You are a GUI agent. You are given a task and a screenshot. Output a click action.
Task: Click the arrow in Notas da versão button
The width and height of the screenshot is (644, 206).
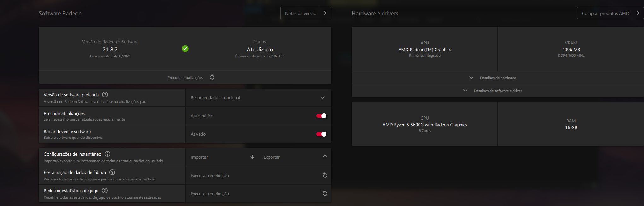tap(325, 13)
